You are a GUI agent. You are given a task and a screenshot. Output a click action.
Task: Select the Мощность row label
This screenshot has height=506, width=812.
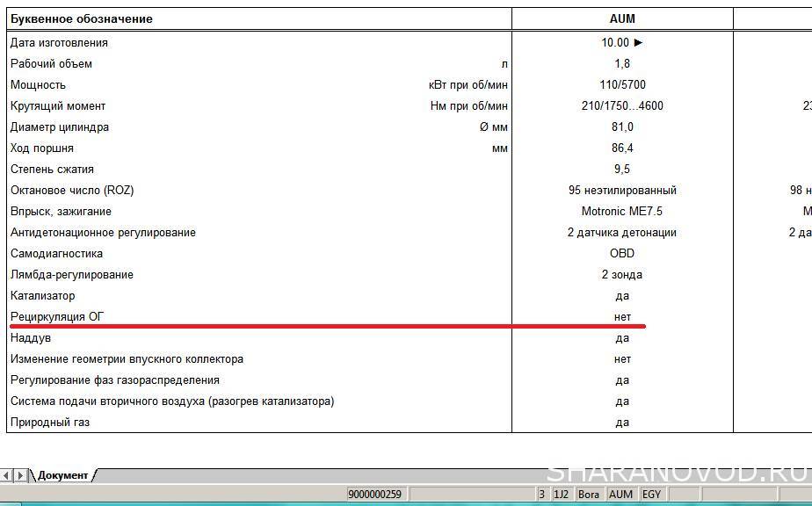[38, 85]
